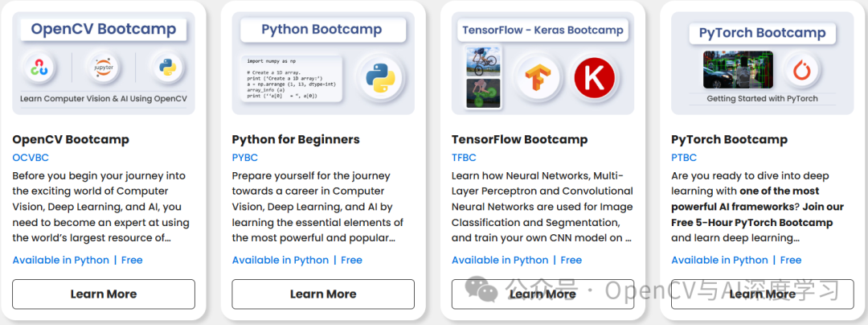Click the green segmentation mask thumbnail
This screenshot has width=868, height=325.
(483, 93)
